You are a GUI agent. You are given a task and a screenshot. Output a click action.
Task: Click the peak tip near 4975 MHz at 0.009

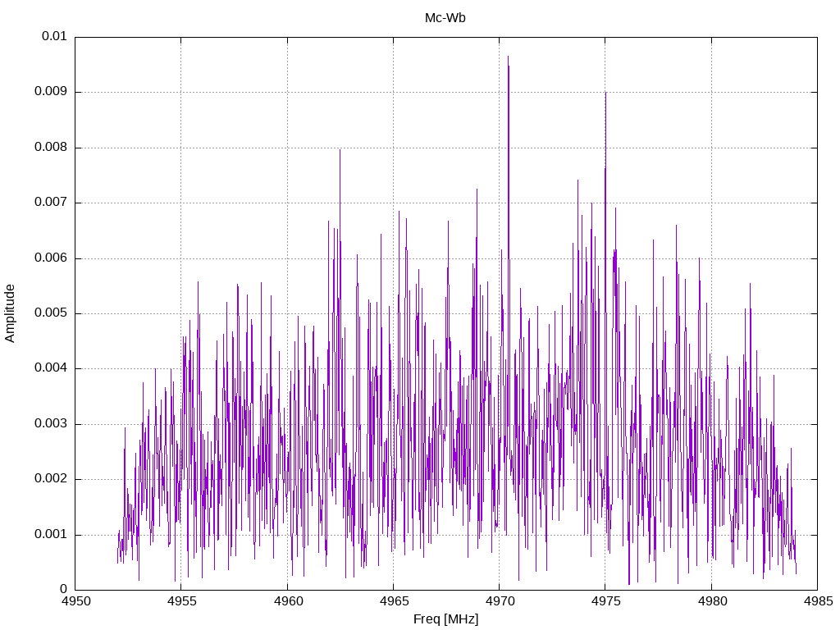[x=605, y=94]
